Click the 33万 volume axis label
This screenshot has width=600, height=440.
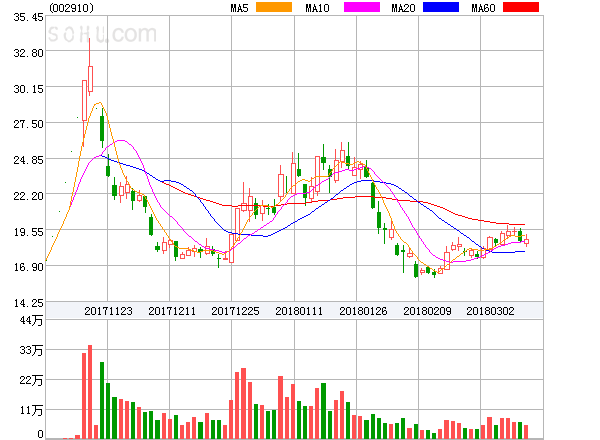31,350
